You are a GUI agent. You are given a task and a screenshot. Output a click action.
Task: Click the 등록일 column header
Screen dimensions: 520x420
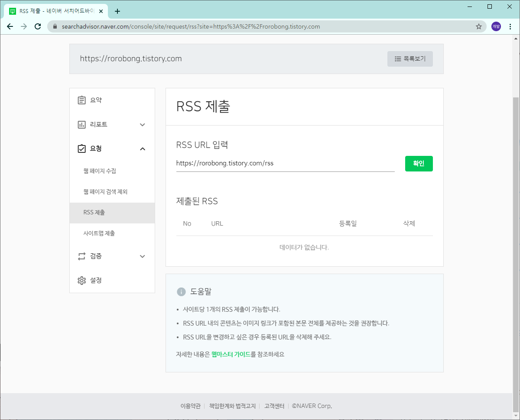(x=348, y=224)
